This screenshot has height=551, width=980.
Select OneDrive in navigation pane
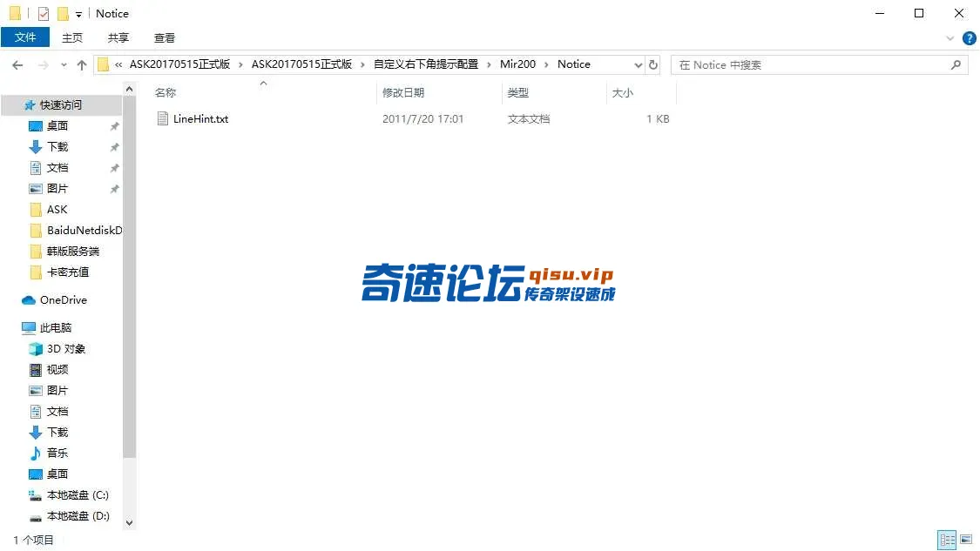point(63,300)
